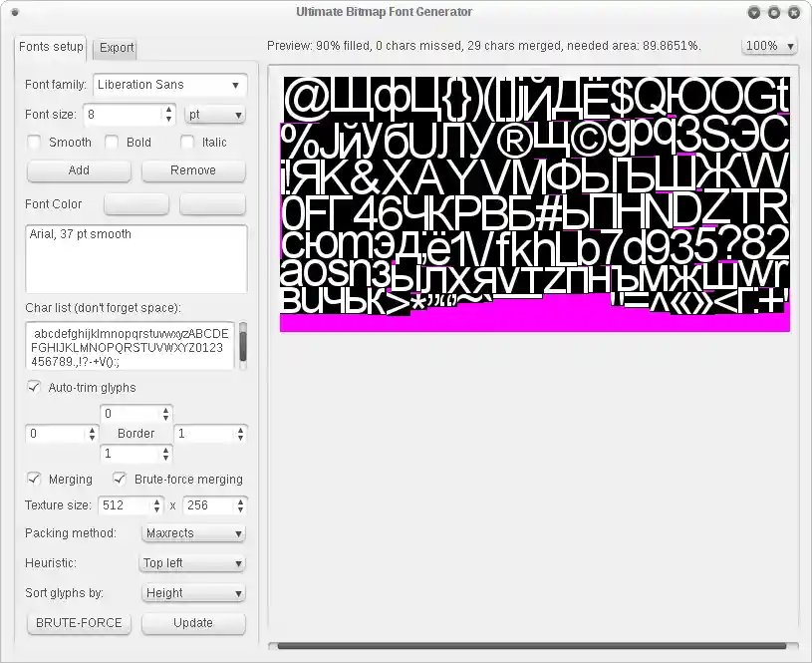Click Update to regenerate the atlas
Screen dimensions: 812x663
coord(193,622)
